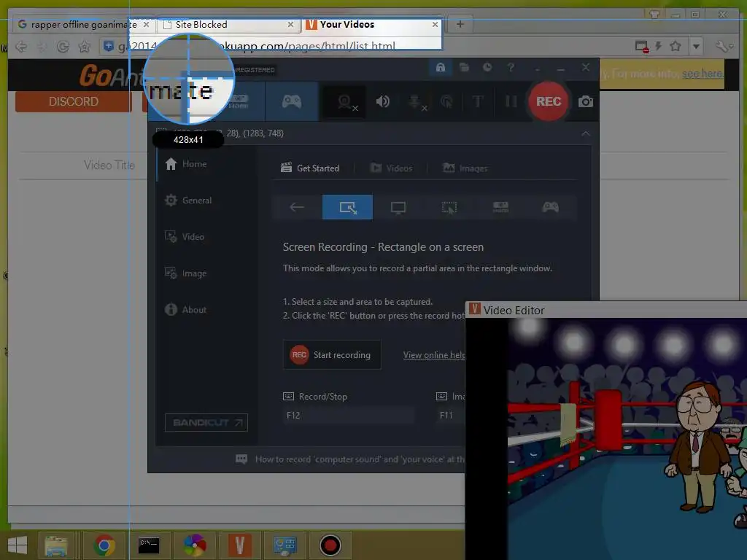Viewport: 747px width, 560px height.
Task: Select the around mouse recording mode icon
Action: click(x=449, y=207)
